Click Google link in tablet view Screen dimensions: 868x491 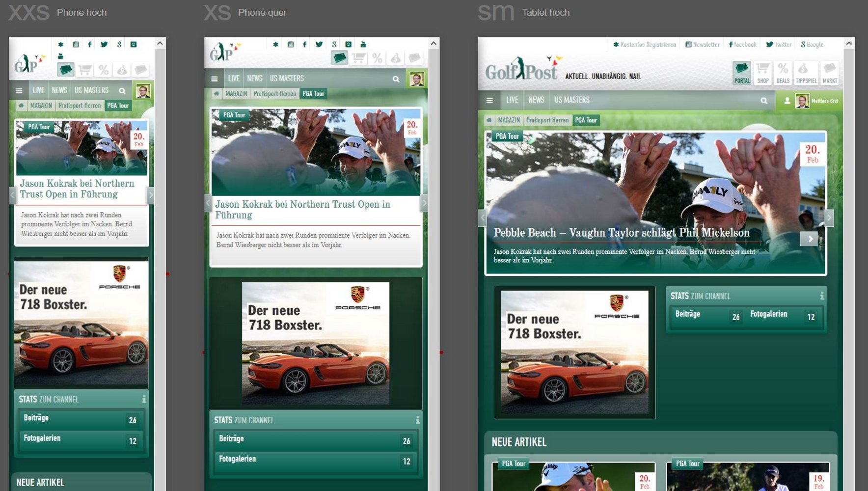[812, 45]
